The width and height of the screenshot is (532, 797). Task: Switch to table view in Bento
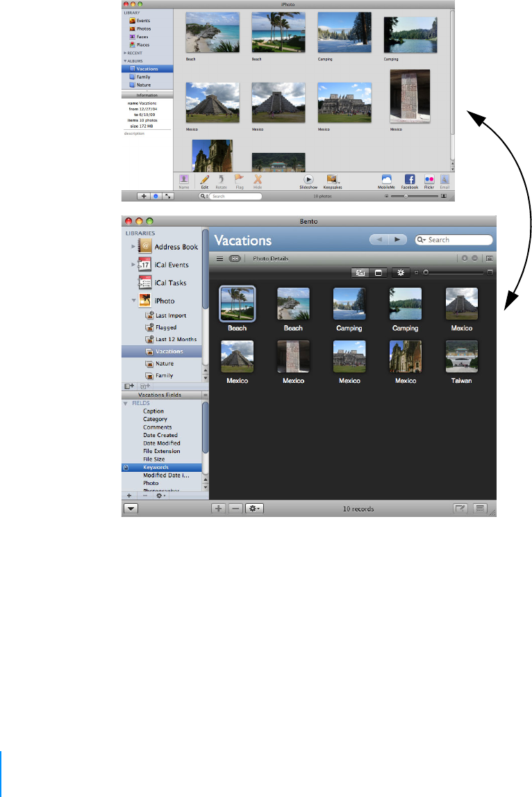point(219,258)
